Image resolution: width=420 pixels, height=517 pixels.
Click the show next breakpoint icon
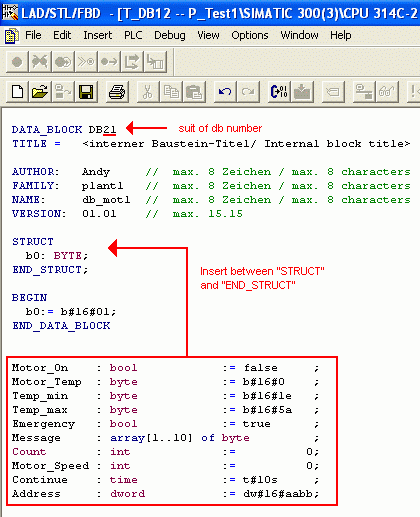pos(86,62)
